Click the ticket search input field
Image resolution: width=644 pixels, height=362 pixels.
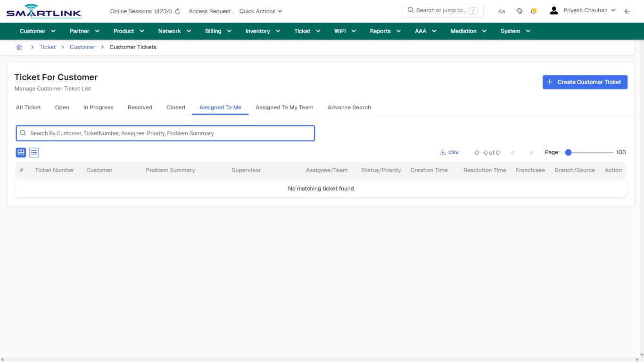pyautogui.click(x=165, y=133)
